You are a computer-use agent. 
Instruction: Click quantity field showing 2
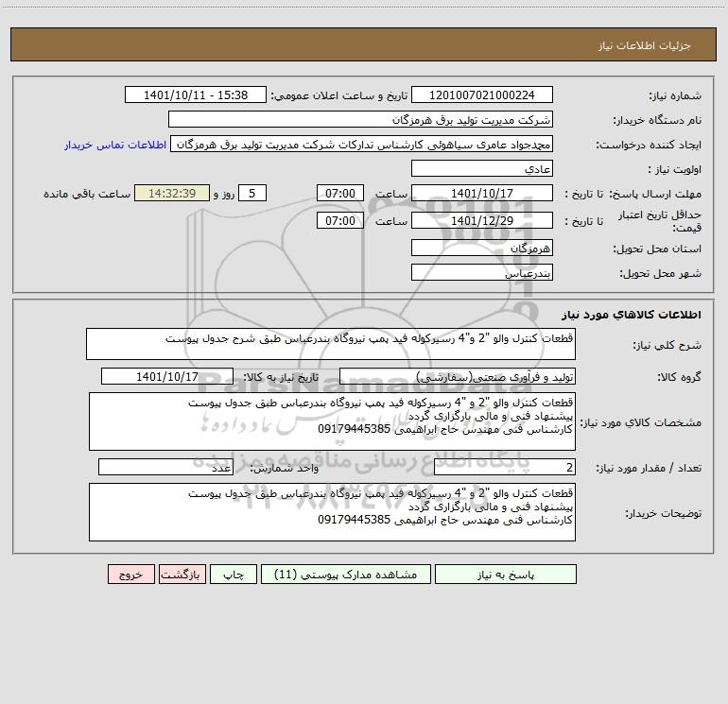(505, 467)
